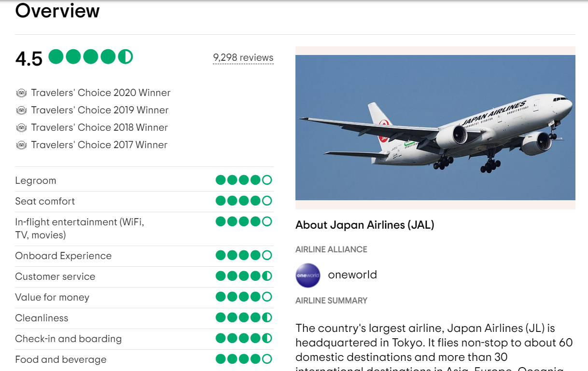The width and height of the screenshot is (588, 371).
Task: Click the Legroom rating bubbles
Action: point(244,180)
